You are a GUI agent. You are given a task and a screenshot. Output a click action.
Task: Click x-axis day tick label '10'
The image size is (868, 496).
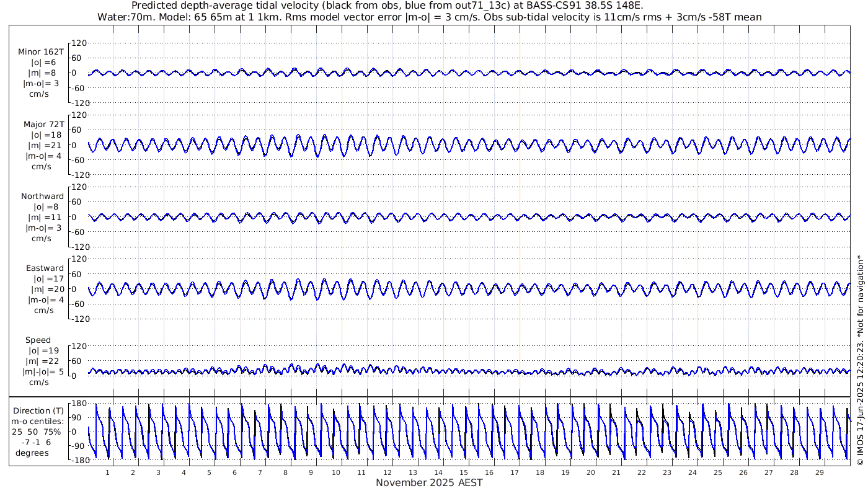click(x=336, y=472)
